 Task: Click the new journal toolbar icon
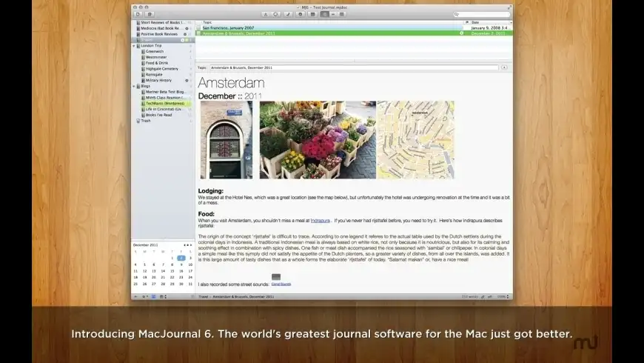(150, 14)
